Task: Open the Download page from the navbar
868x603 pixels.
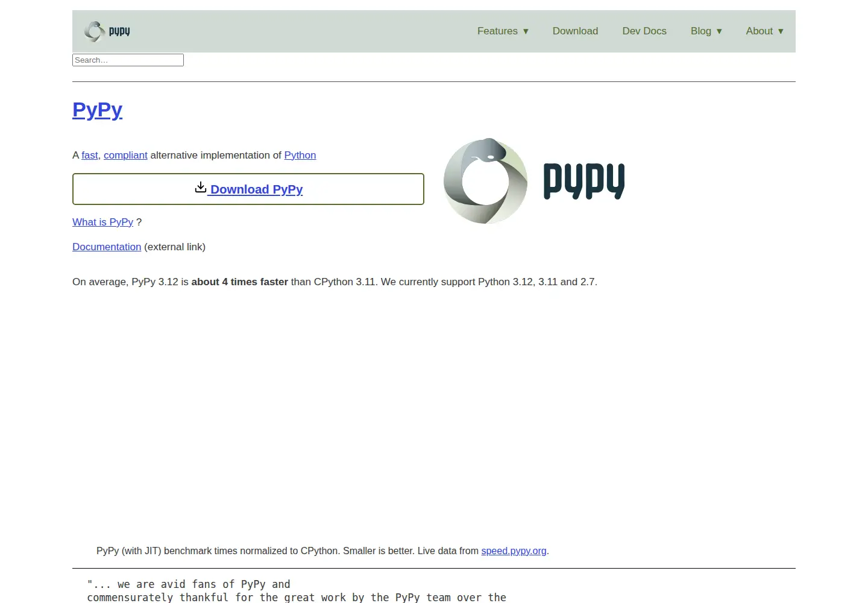Action: click(x=575, y=31)
